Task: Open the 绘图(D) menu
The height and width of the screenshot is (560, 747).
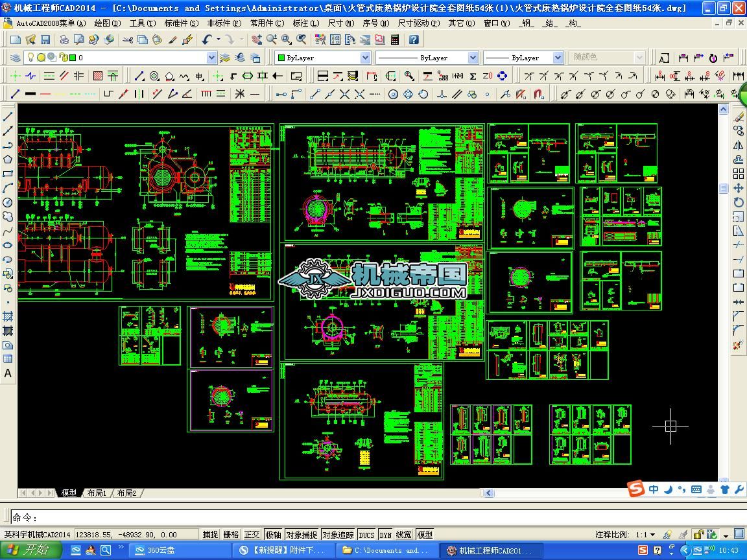Action: [x=108, y=23]
